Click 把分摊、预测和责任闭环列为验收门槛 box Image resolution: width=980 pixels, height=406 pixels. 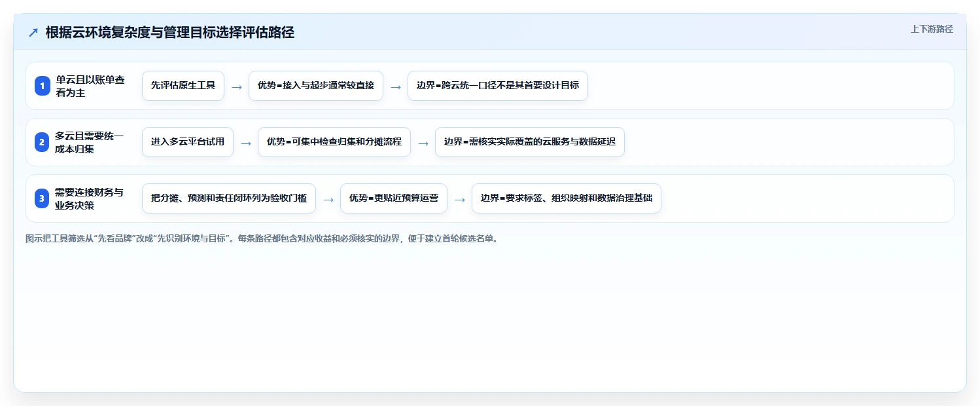[229, 198]
